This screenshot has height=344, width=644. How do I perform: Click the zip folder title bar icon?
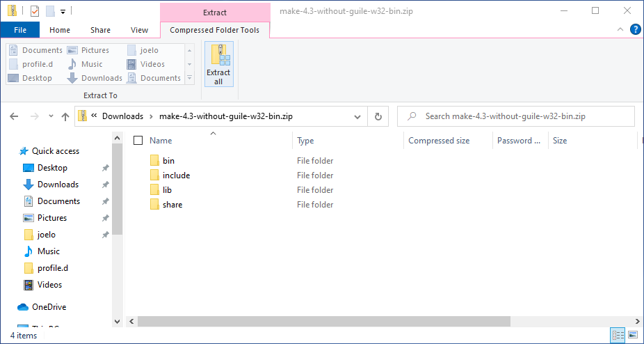pos(12,11)
